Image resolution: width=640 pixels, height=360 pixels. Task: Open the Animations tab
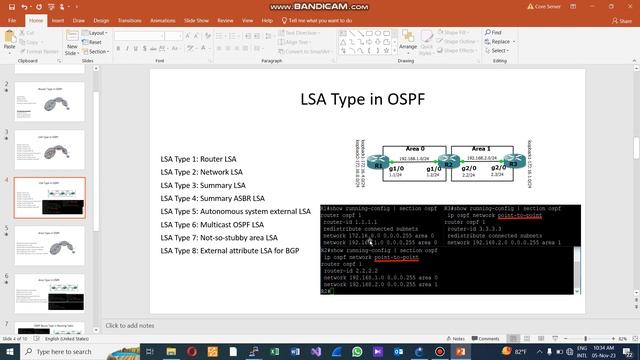click(162, 20)
